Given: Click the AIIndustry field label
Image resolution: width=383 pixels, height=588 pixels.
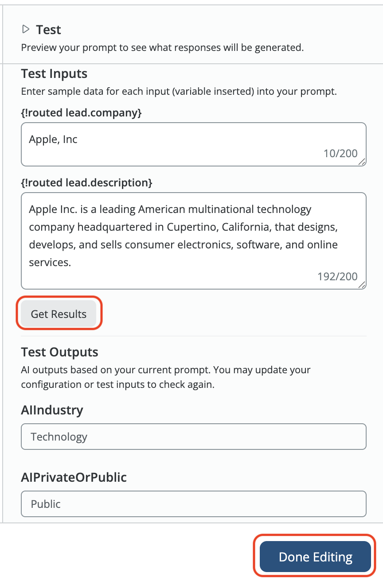Looking at the screenshot, I should [52, 410].
